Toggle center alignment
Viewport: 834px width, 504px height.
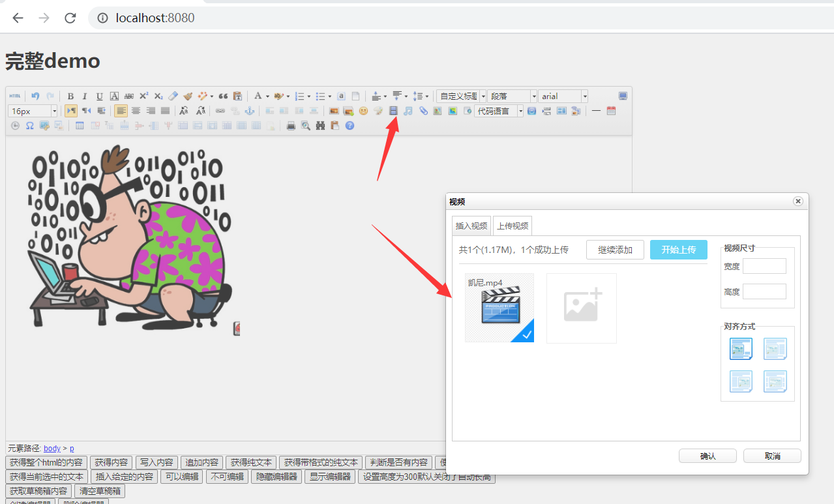tap(136, 111)
